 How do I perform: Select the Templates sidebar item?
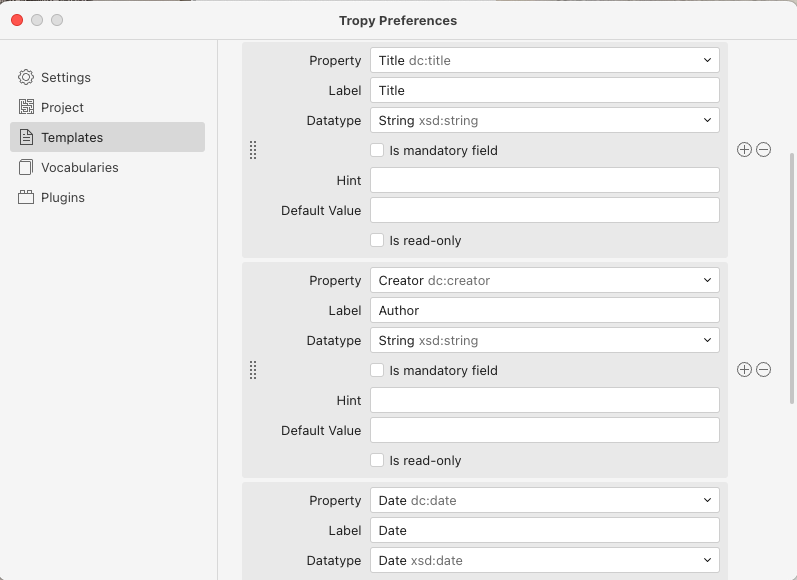coord(107,137)
